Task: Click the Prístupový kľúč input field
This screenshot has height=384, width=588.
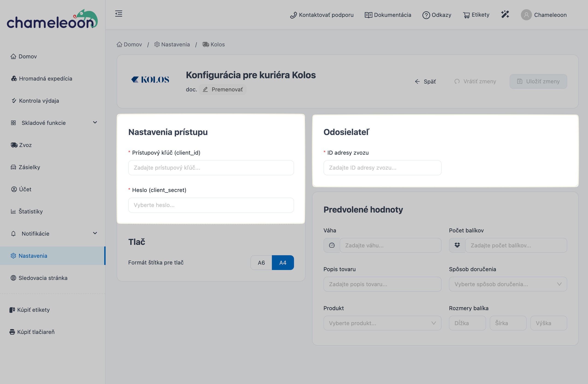Action: (211, 168)
